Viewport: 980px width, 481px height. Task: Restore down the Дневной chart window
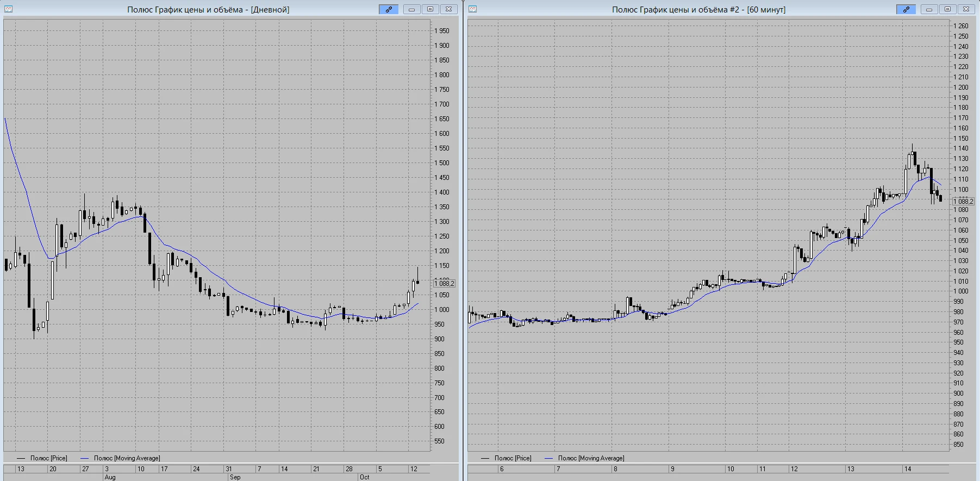coord(430,9)
